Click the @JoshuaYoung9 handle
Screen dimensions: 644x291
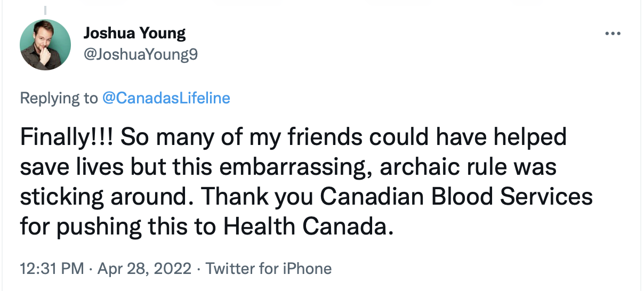141,54
